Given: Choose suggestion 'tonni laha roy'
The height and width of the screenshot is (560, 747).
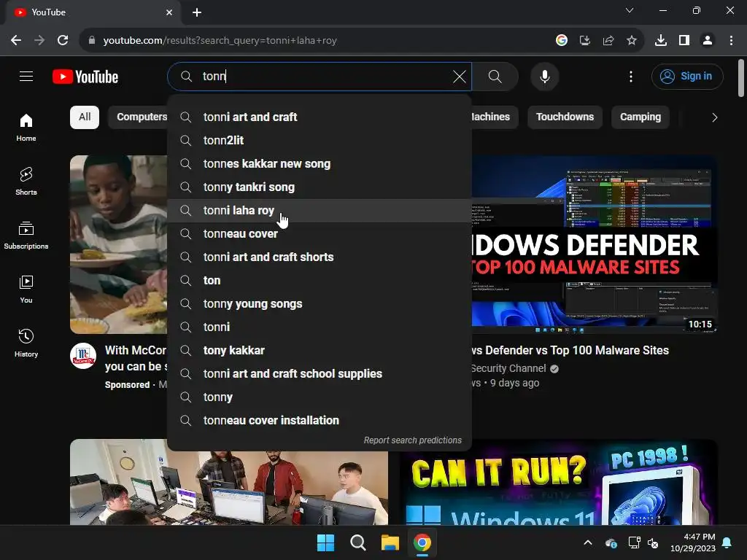Looking at the screenshot, I should (320, 210).
